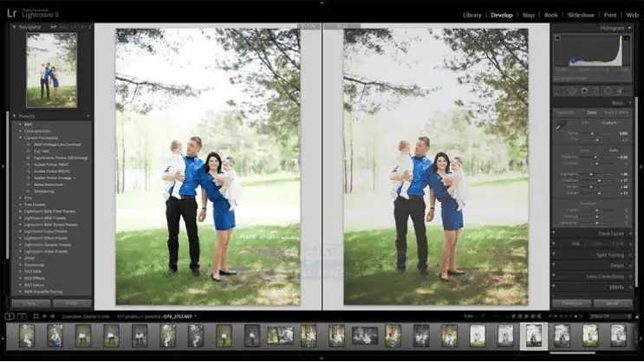Click Auto tone button

[x=613, y=150]
